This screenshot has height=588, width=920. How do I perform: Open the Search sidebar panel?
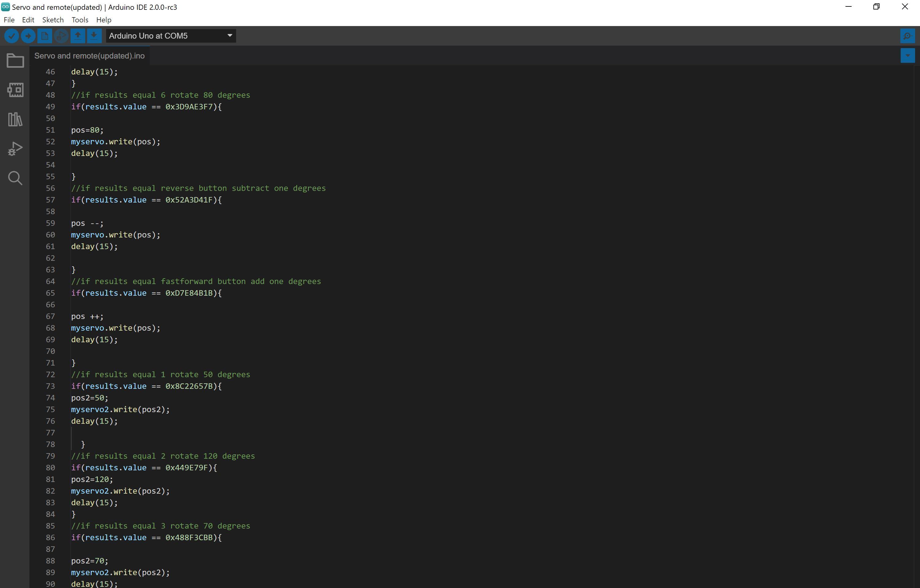point(15,178)
